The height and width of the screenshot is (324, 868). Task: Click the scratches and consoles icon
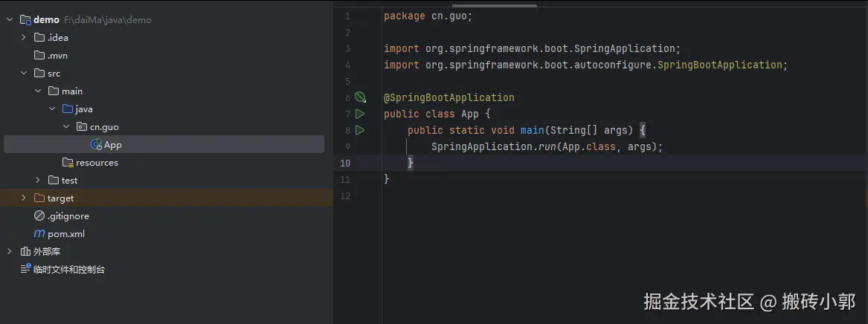tap(25, 270)
